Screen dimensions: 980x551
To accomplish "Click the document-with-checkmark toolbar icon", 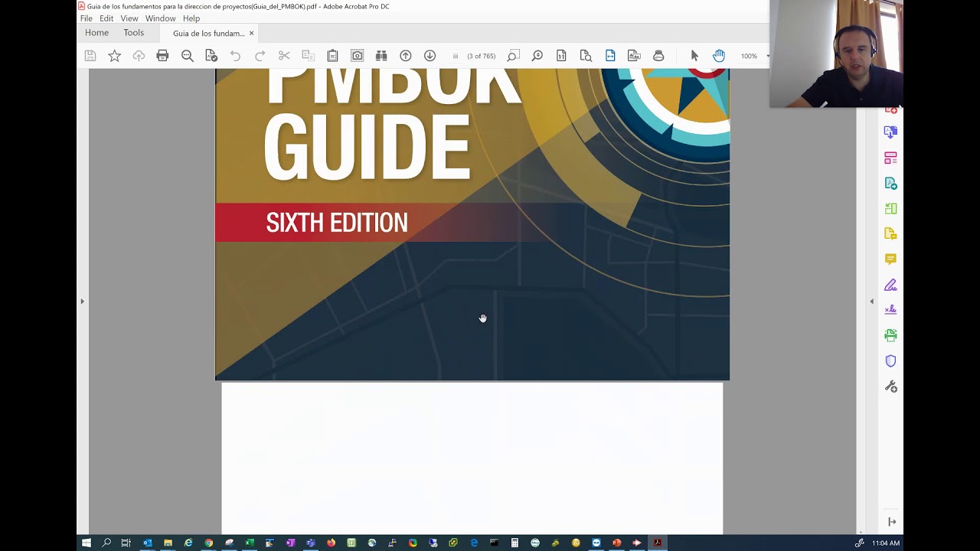I will [211, 56].
